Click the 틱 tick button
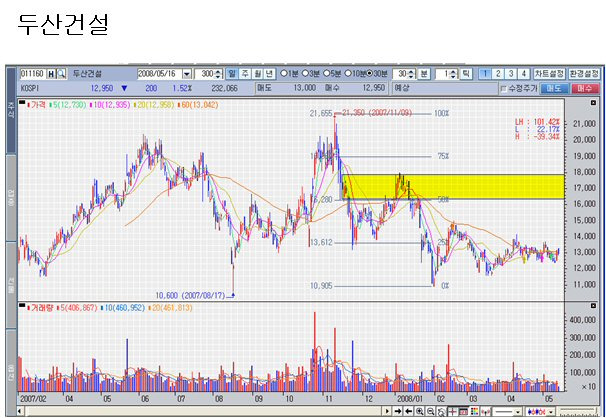Image resolution: width=606 pixels, height=418 pixels. pyautogui.click(x=466, y=73)
